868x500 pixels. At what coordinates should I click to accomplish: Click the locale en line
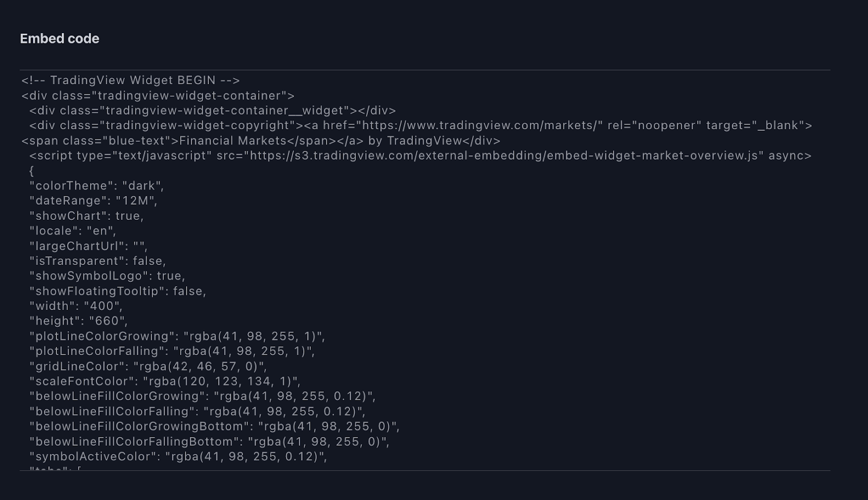point(73,231)
